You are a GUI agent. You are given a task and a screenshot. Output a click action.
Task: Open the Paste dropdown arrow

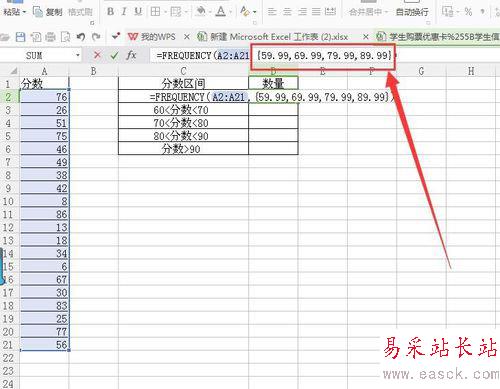tap(24, 12)
